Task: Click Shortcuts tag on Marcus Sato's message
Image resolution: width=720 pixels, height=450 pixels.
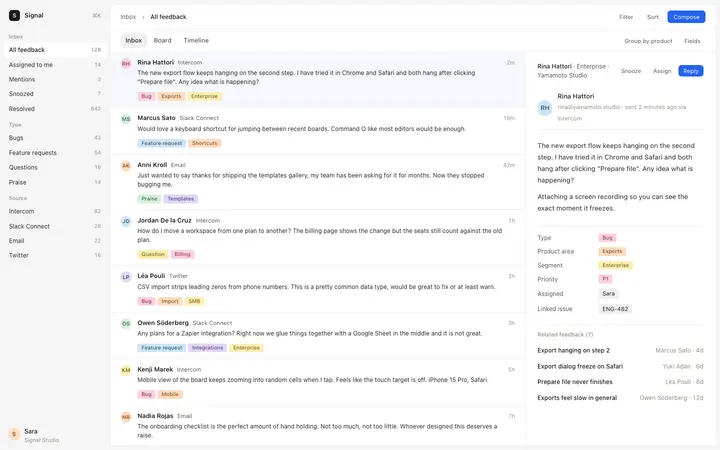Action: coord(204,143)
